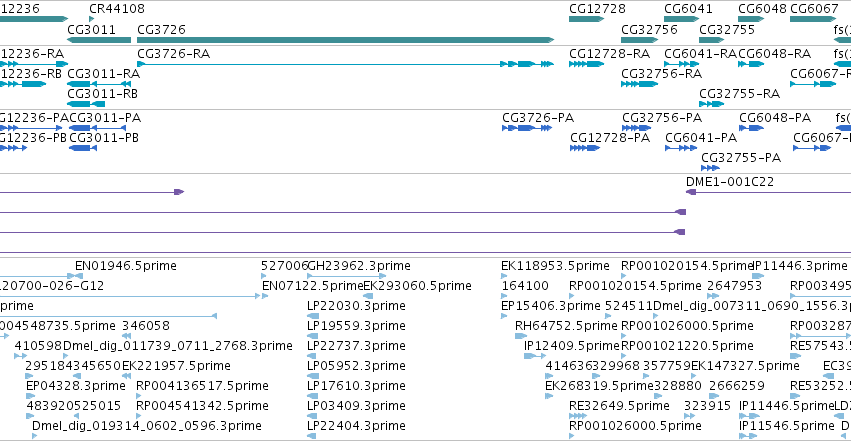
Task: Click EST EP04328.3prime
Action: coord(76,386)
